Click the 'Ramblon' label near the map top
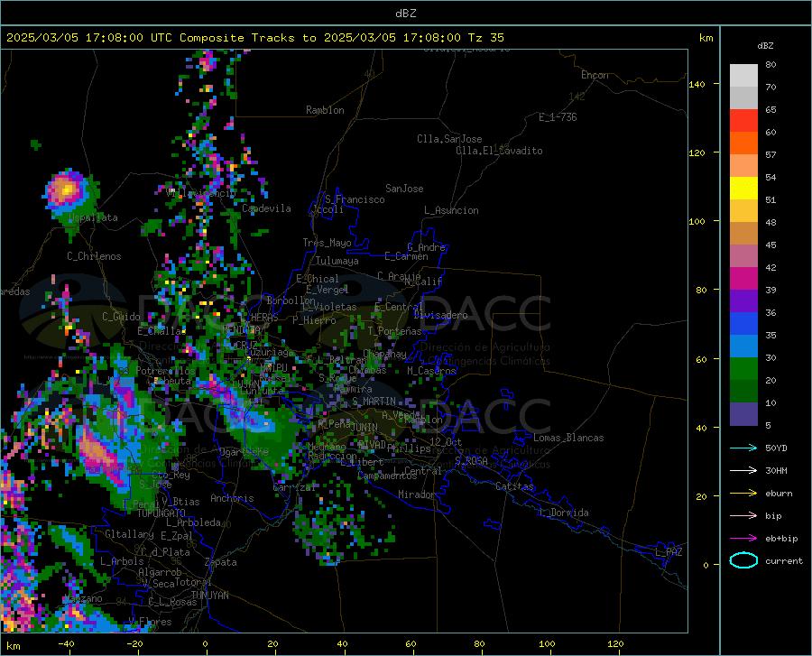Screen dimensions: 812x656 (325, 110)
